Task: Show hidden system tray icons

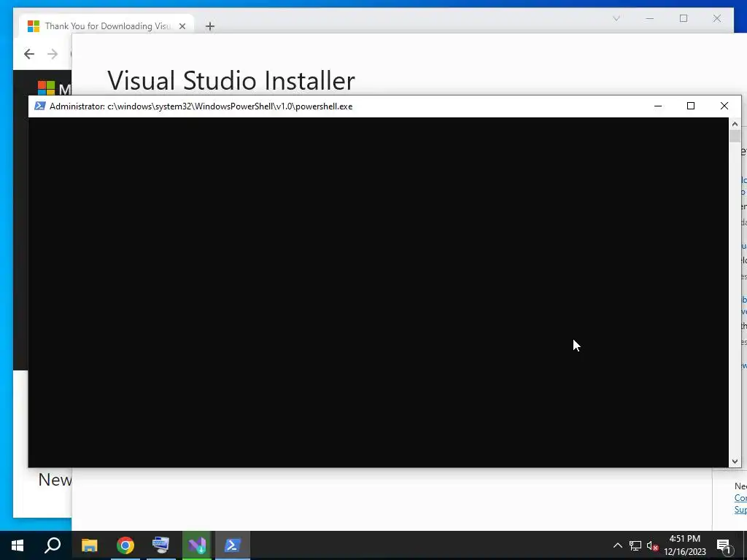Action: pos(617,545)
